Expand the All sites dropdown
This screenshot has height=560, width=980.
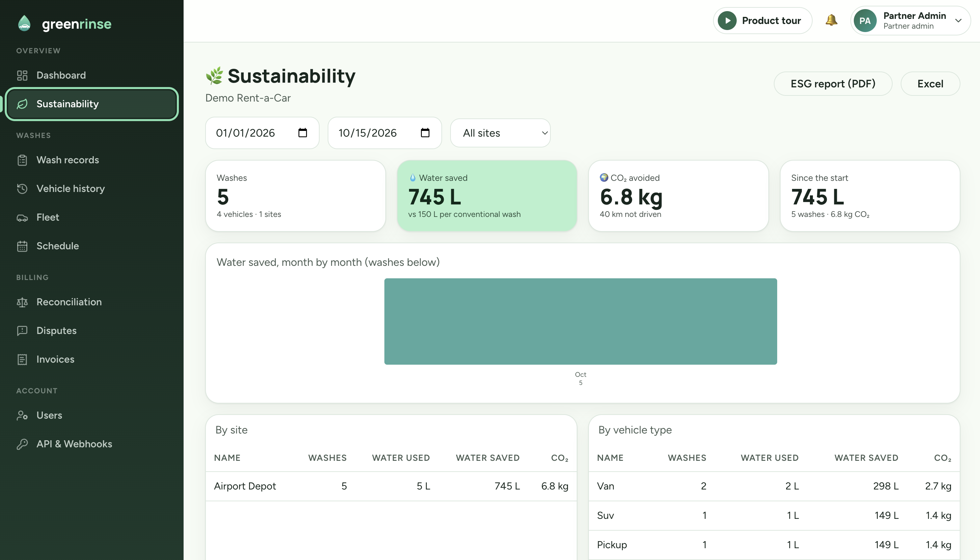tap(500, 133)
